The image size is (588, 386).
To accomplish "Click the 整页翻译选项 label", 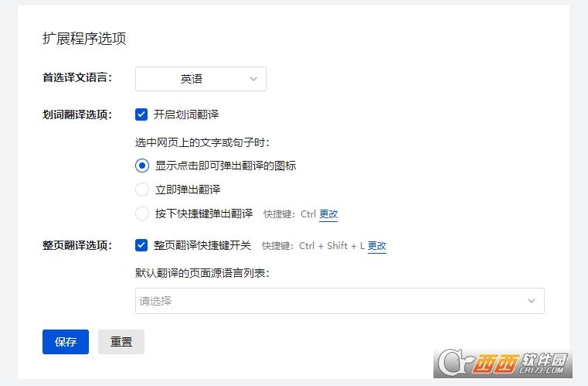I will pyautogui.click(x=77, y=245).
